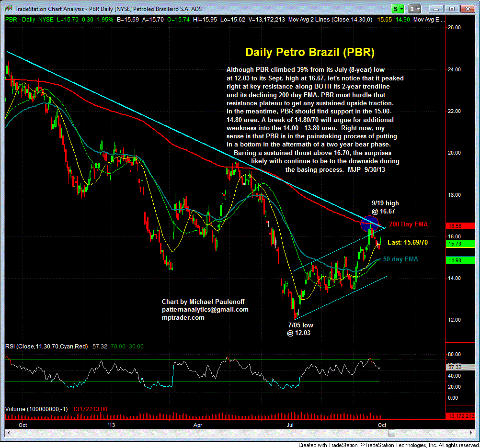This screenshot has width=480, height=448.
Task: Click the 'Apr' label on date axis
Action: click(x=198, y=425)
